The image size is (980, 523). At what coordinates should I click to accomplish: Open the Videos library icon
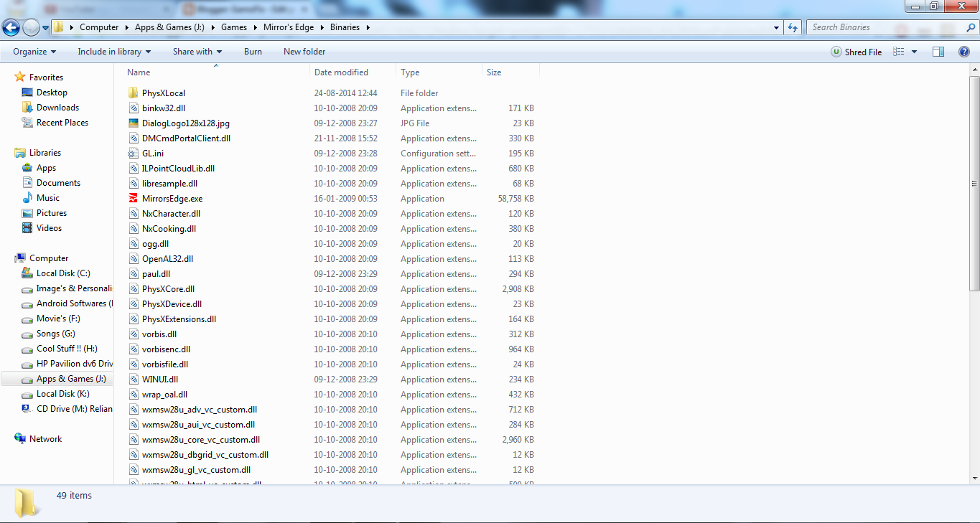tap(27, 228)
